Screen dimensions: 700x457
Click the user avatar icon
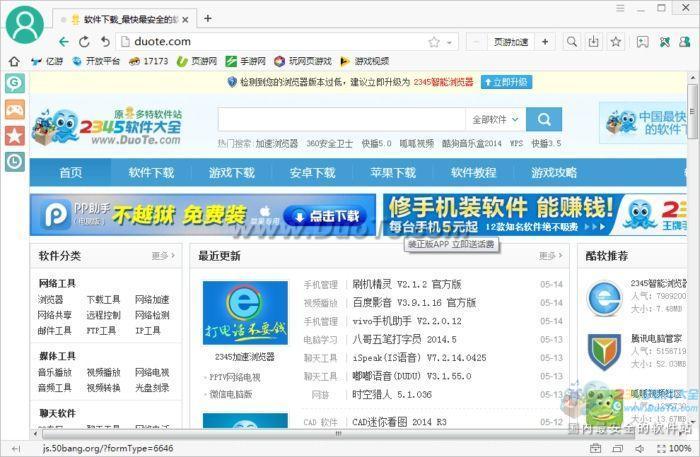click(24, 24)
